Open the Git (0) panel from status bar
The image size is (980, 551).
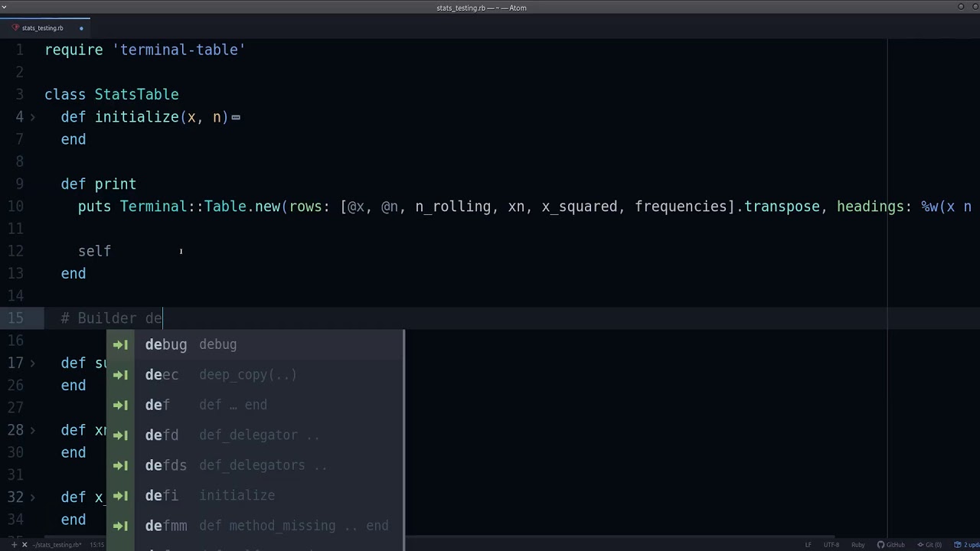point(929,545)
